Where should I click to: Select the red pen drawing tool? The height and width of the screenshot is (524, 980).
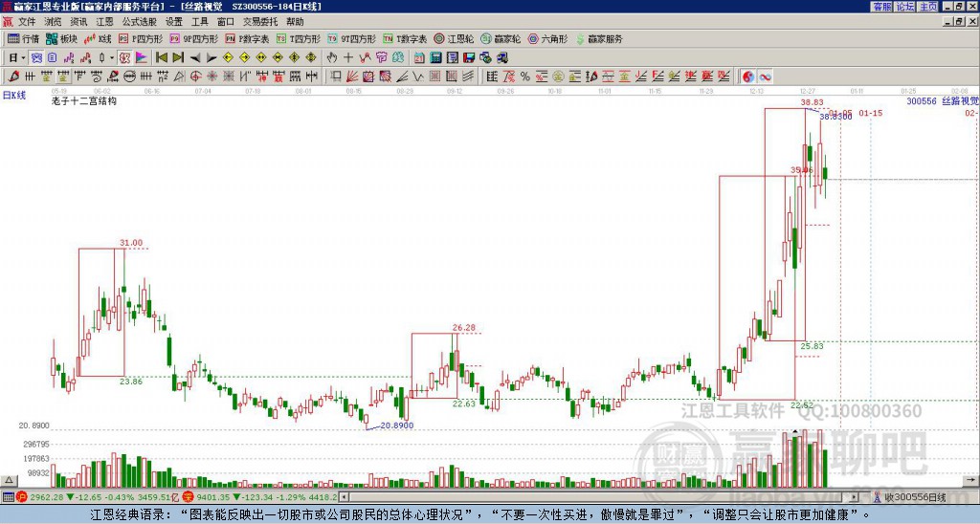tap(13, 76)
